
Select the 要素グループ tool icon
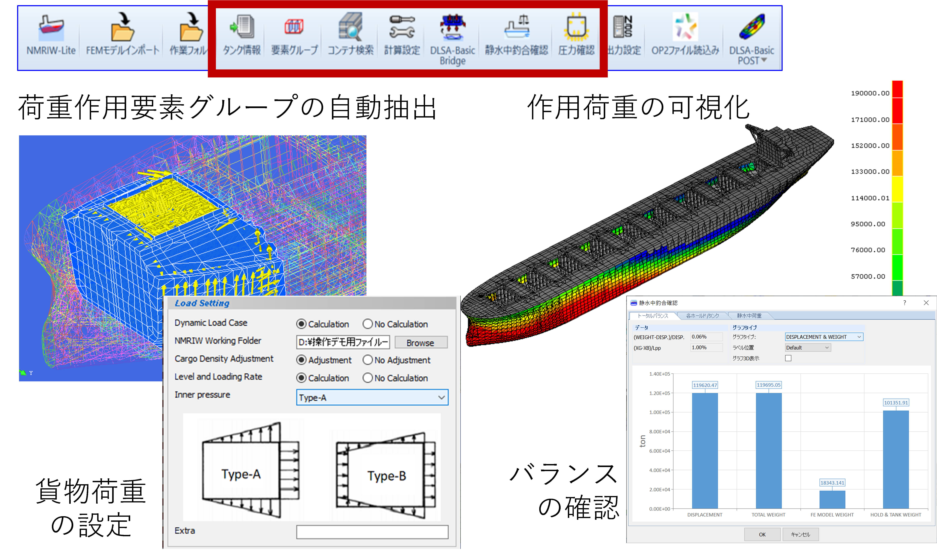point(294,27)
